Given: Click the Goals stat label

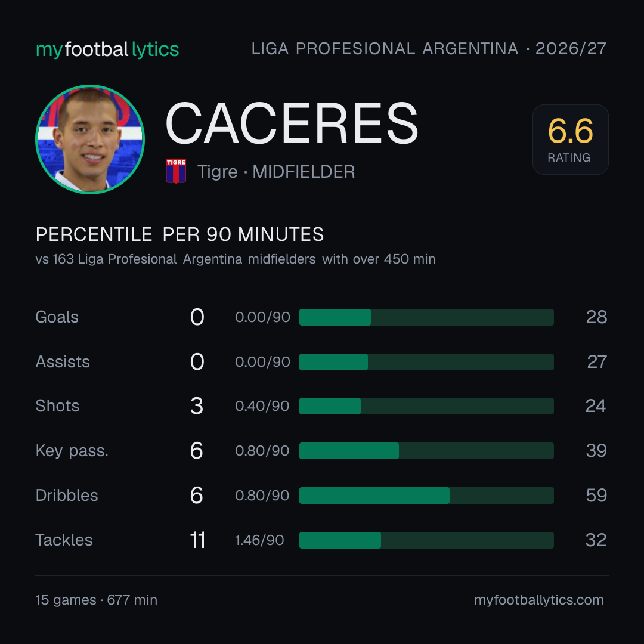Looking at the screenshot, I should [x=57, y=317].
